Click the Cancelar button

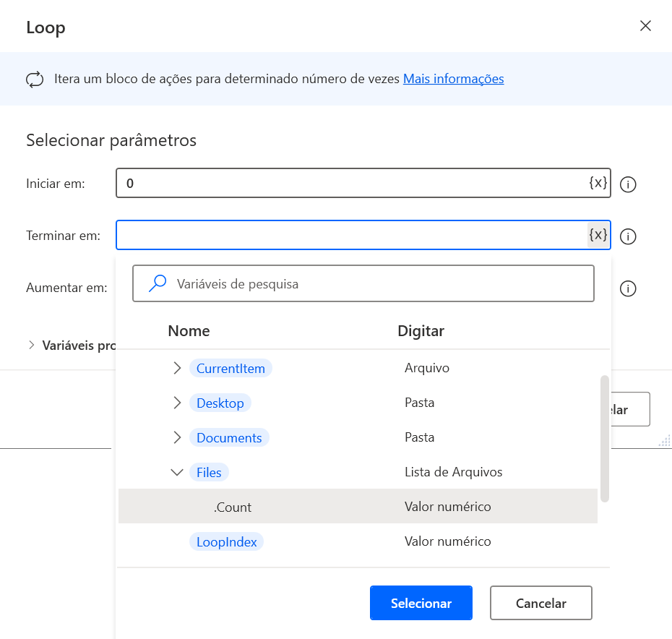(x=540, y=602)
